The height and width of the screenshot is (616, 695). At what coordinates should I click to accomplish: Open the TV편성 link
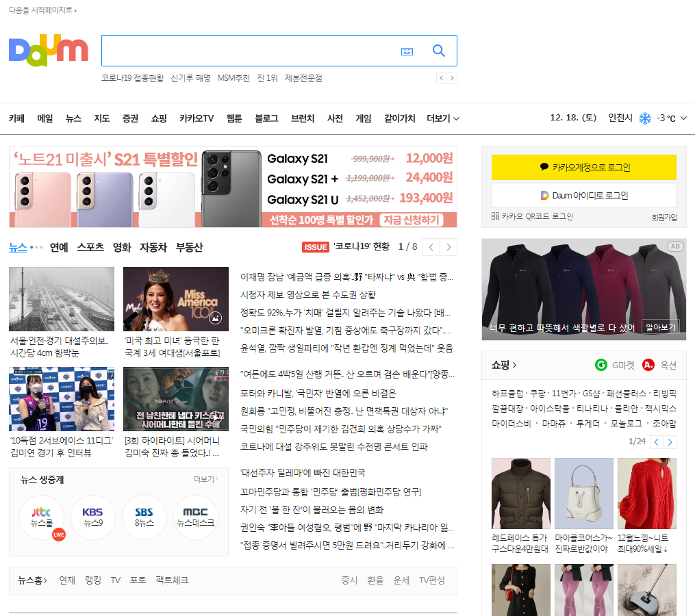[x=431, y=580]
